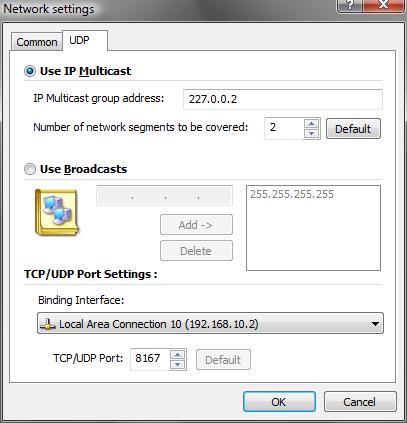The height and width of the screenshot is (423, 407).
Task: Decrease number of network segments with down arrow
Action: (x=312, y=134)
